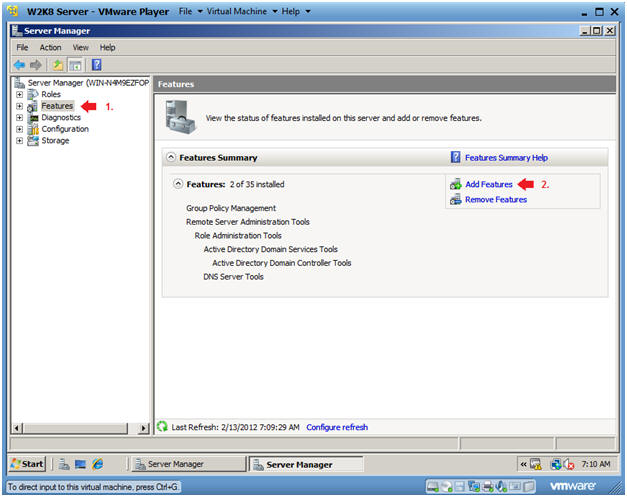Screen dimensions: 627x497
Task: Expand the Configuration tree node
Action: (19, 129)
